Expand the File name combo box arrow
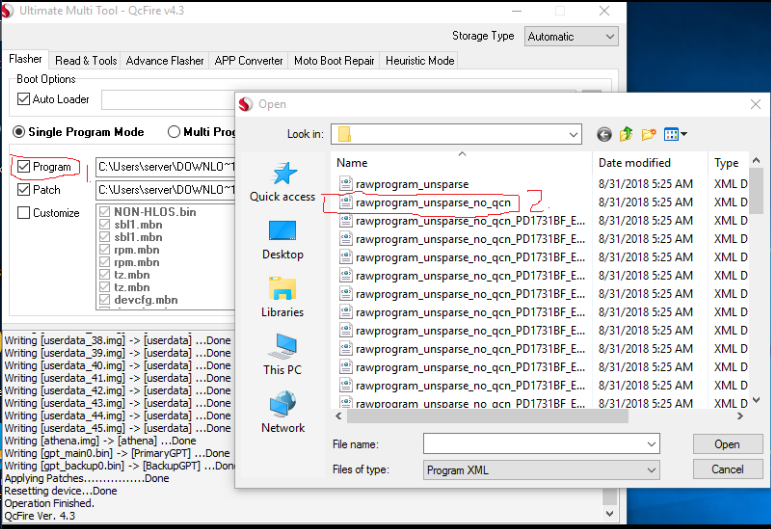The height and width of the screenshot is (529, 771). coord(652,444)
